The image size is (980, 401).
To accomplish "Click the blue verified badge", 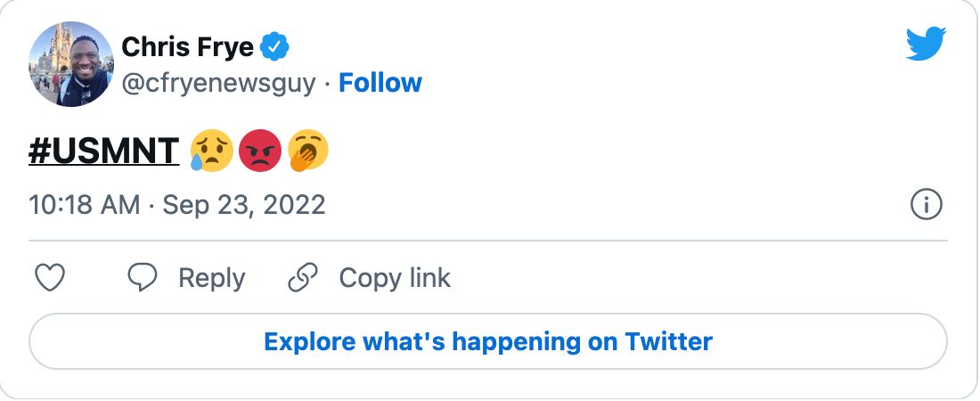I will 275,46.
